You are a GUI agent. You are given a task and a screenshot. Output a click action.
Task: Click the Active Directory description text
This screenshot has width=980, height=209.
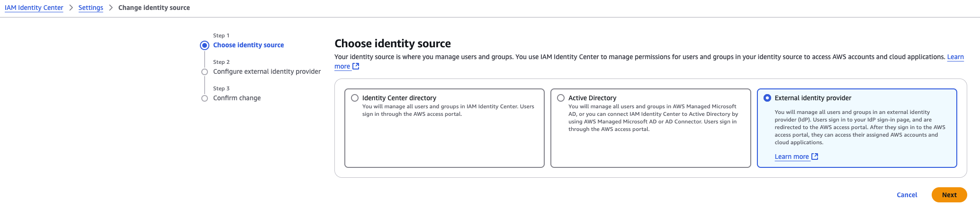click(653, 118)
